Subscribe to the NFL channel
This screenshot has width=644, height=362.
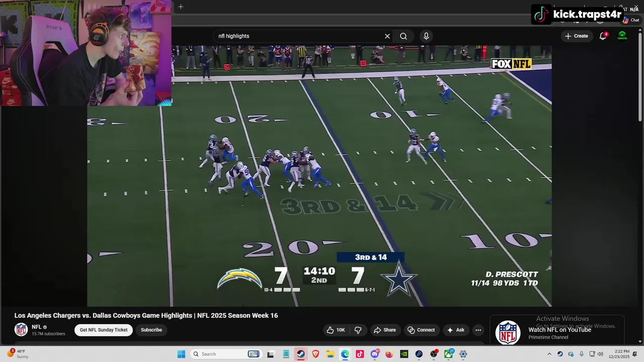pos(151,330)
